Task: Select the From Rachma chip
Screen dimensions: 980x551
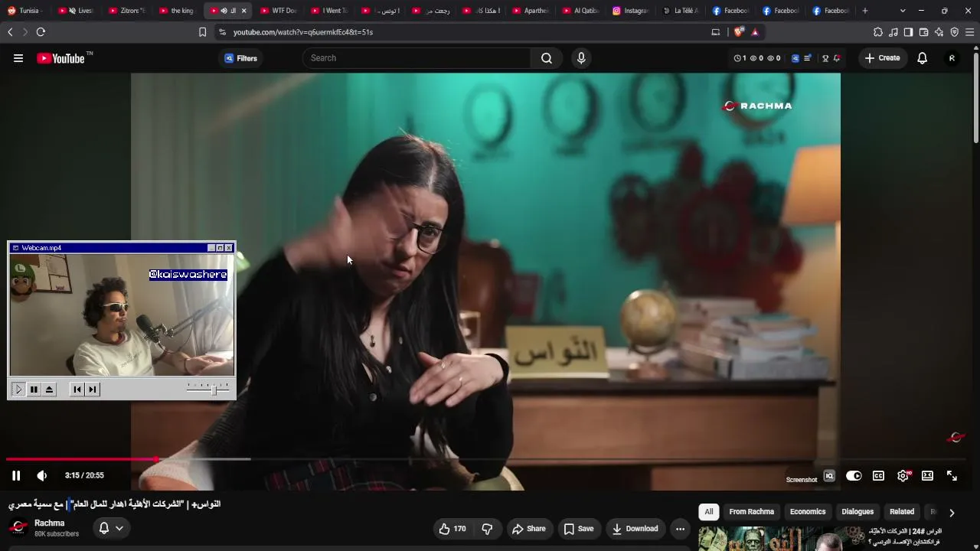Action: 751,512
